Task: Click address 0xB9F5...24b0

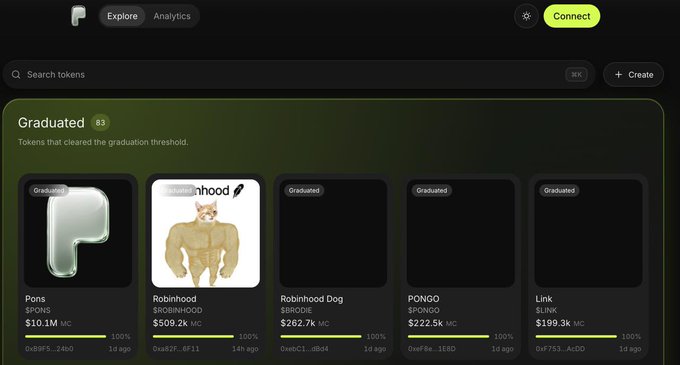Action: 49,349
